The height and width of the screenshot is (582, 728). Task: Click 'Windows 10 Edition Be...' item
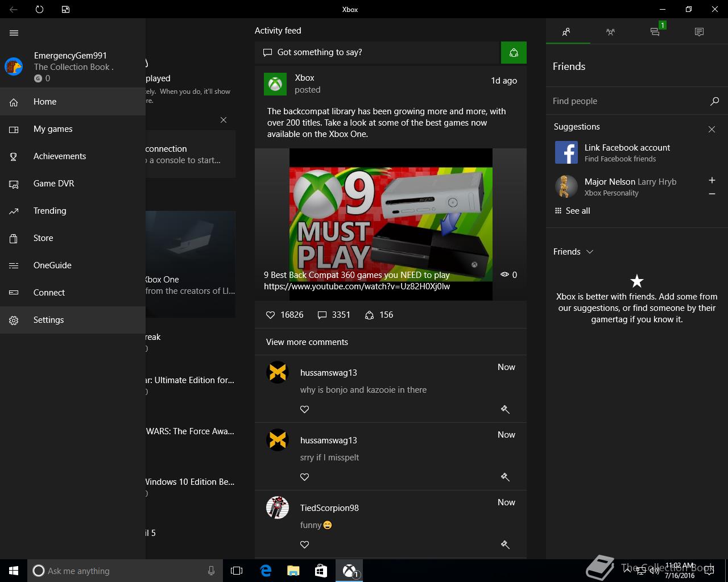tap(191, 482)
